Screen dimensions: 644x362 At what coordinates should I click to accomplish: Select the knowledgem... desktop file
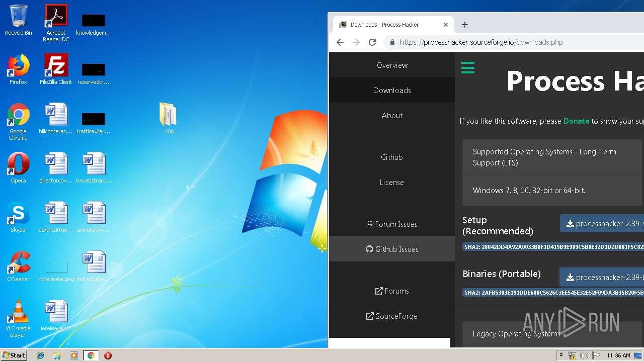click(94, 24)
